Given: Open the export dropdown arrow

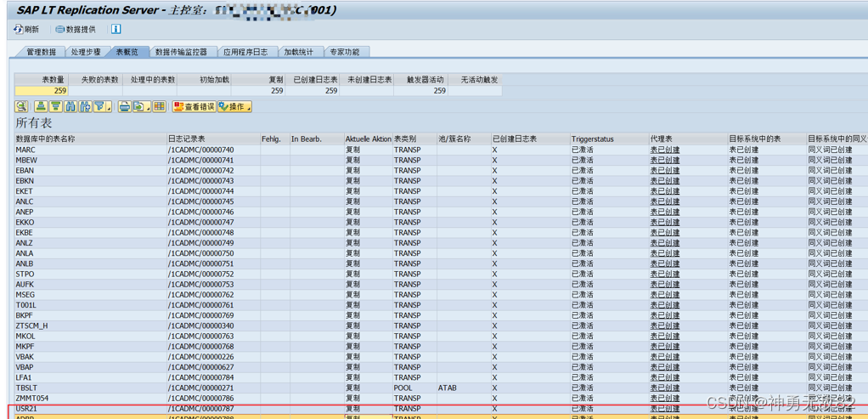Looking at the screenshot, I should tap(149, 106).
